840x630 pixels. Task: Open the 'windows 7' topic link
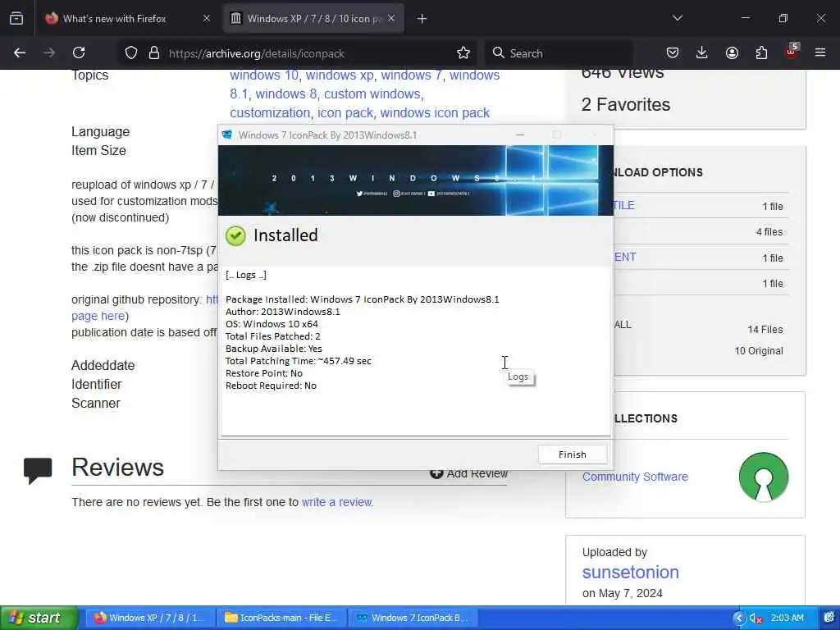(411, 75)
